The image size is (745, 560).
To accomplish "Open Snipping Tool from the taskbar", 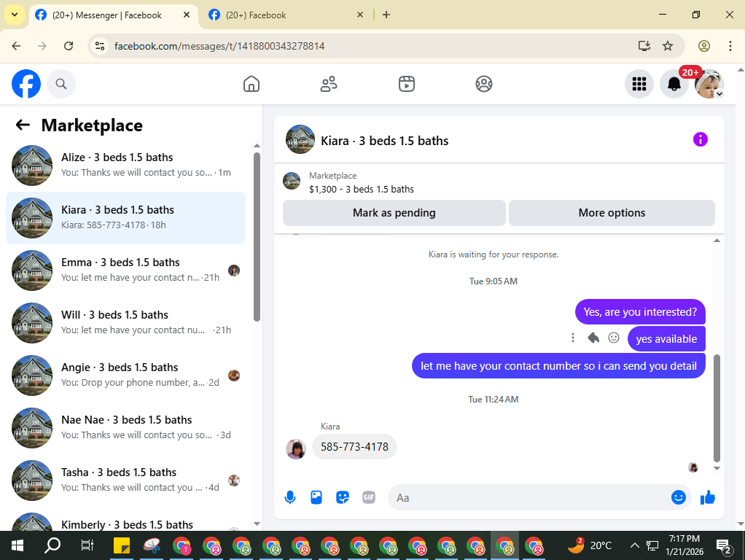I will click(x=152, y=545).
